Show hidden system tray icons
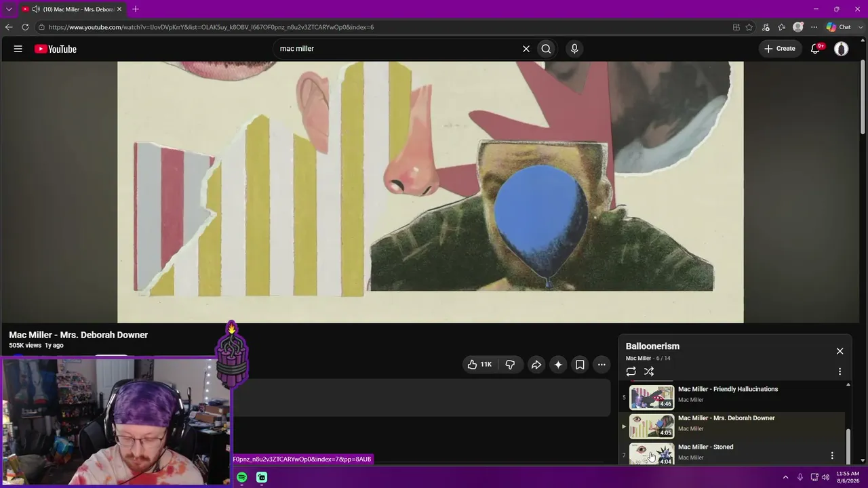This screenshot has width=868, height=488. (785, 477)
